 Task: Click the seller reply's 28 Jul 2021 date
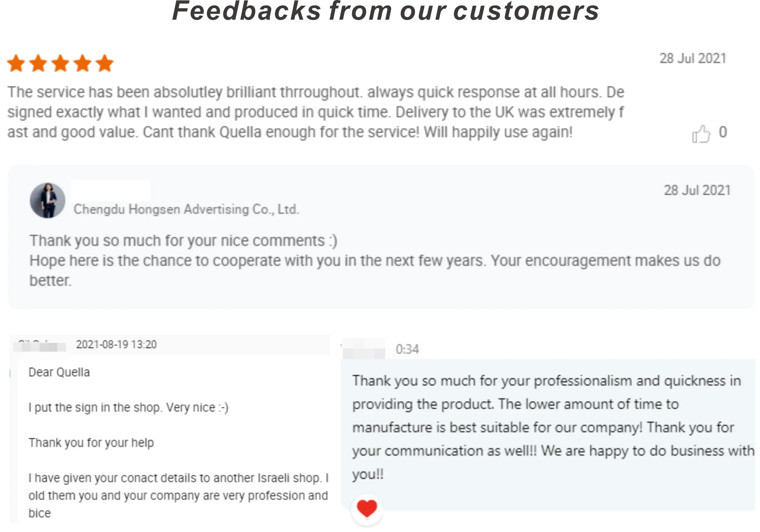697,190
